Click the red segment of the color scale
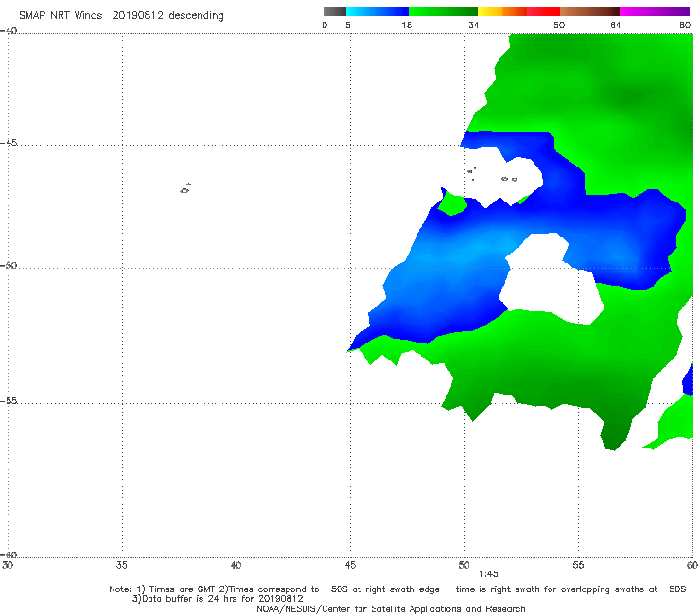 pyautogui.click(x=543, y=11)
